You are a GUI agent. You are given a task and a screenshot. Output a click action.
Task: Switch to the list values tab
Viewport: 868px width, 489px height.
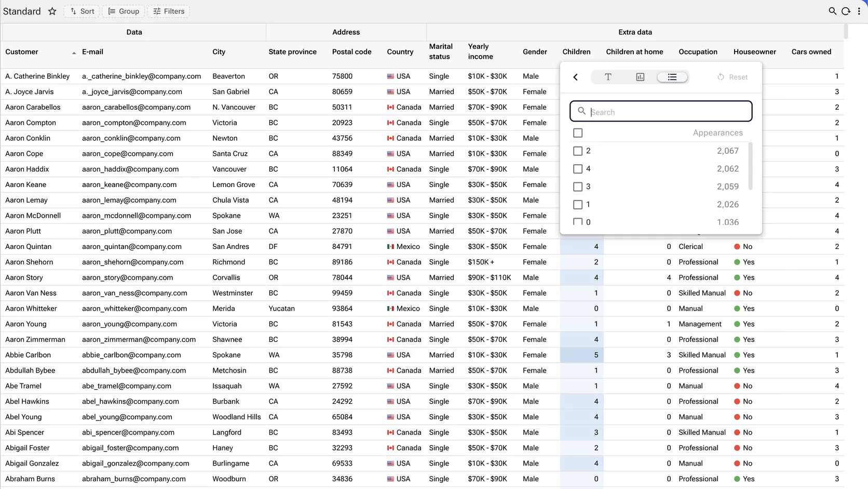click(x=672, y=77)
